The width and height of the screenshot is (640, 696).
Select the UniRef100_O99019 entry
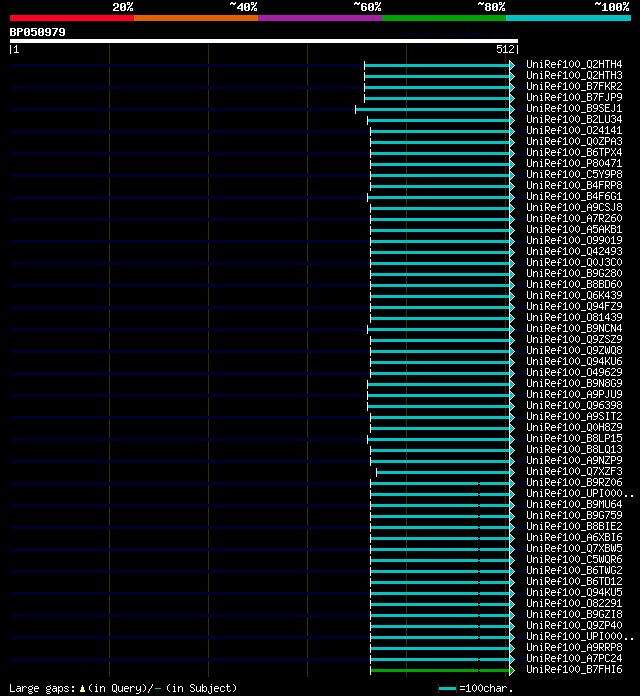[574, 240]
